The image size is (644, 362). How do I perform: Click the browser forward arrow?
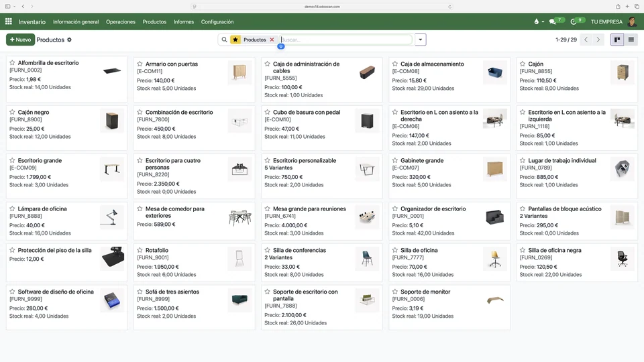[x=32, y=6]
